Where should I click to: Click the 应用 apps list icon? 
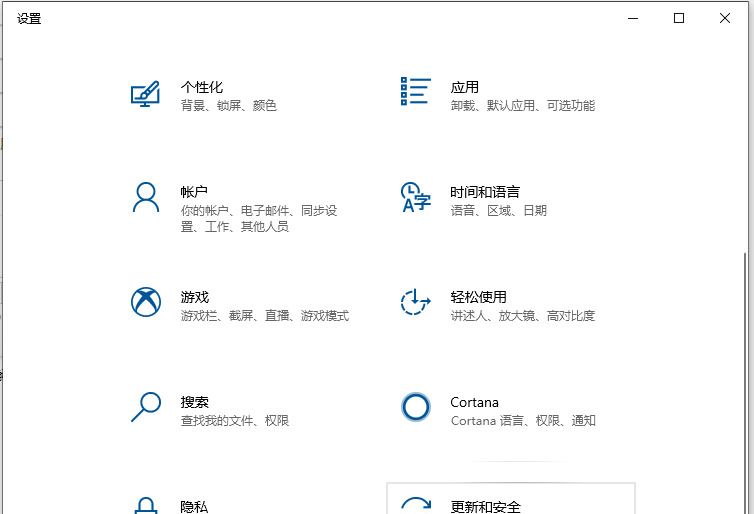click(416, 91)
